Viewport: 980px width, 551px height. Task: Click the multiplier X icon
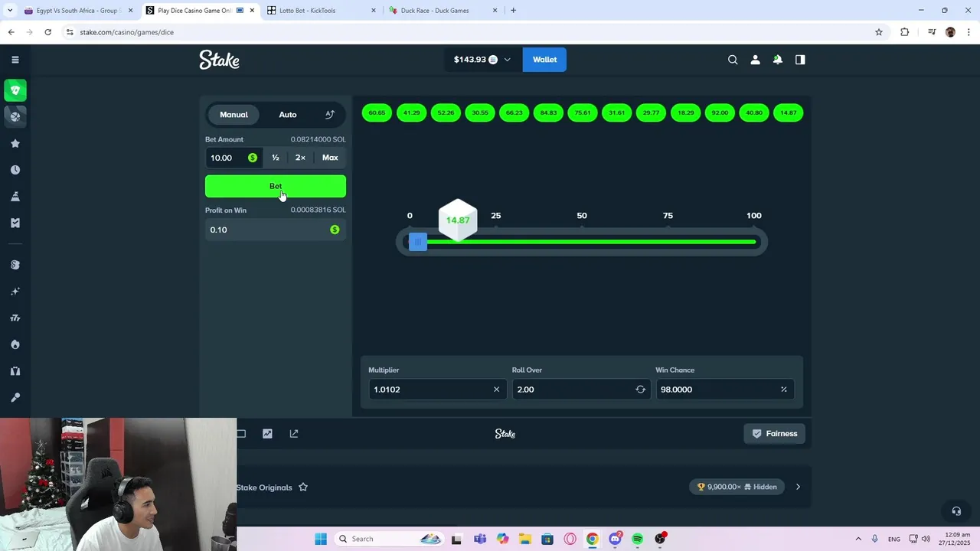click(496, 390)
